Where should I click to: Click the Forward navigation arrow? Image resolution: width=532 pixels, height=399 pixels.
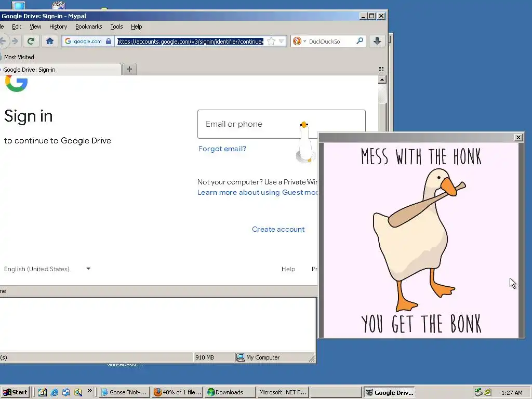click(15, 41)
